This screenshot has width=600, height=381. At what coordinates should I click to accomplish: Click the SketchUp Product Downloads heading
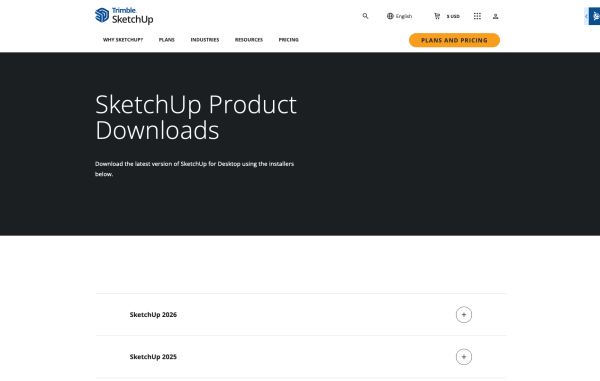coord(196,117)
